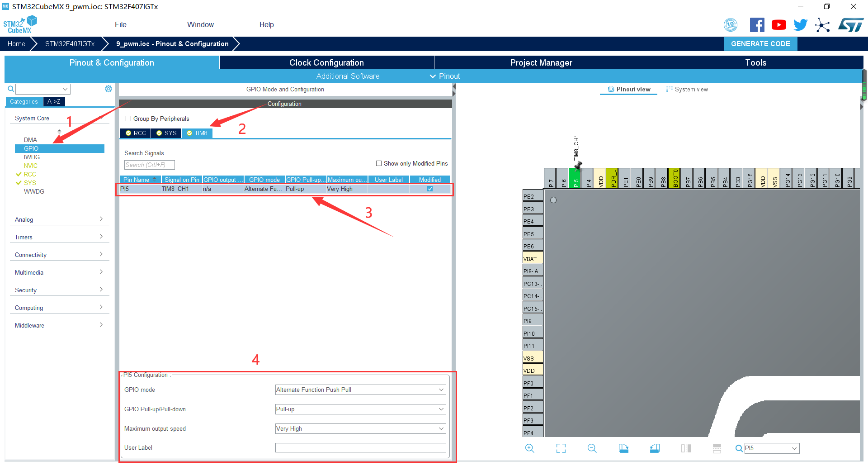Expand the Timers category
The width and height of the screenshot is (868, 466).
[x=59, y=237]
